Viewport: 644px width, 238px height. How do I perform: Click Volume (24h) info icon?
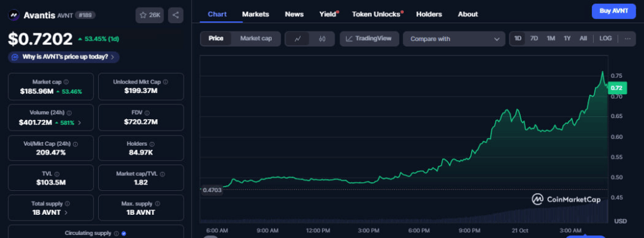(69, 113)
